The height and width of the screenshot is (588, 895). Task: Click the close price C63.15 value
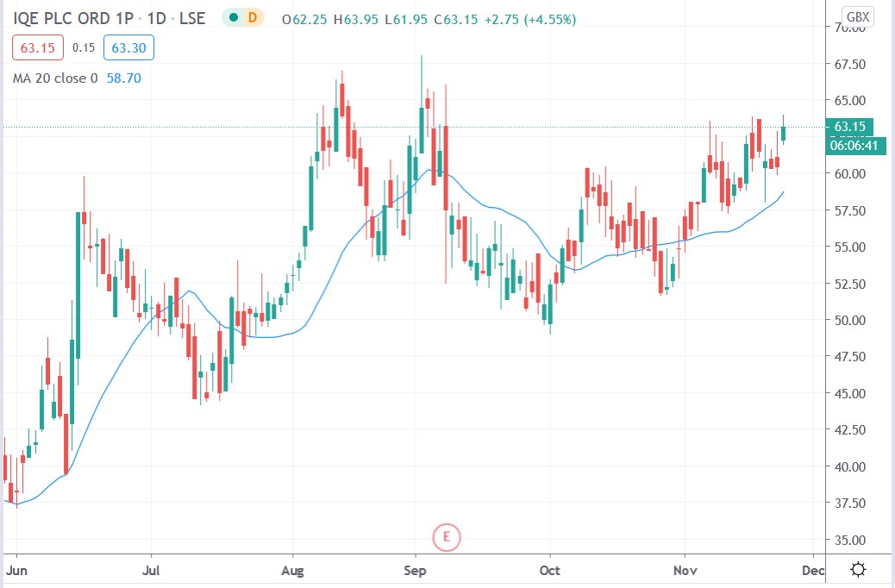tap(455, 20)
